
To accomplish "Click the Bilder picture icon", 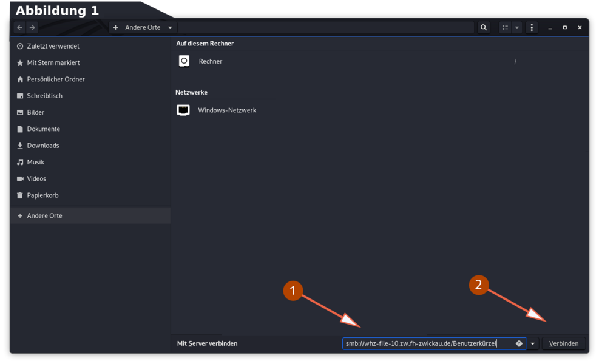I will coord(20,112).
